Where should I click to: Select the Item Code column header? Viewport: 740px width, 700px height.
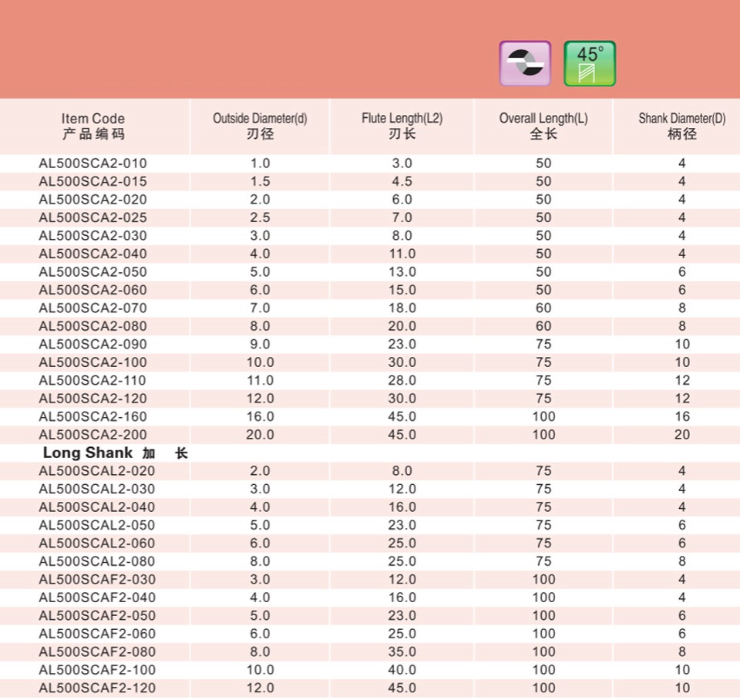(x=93, y=126)
